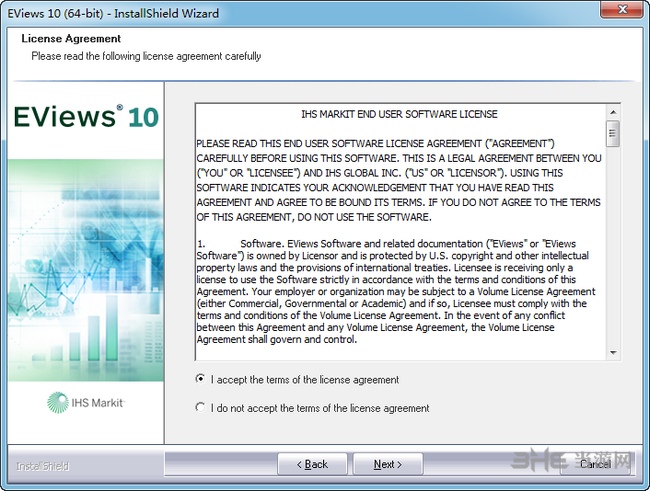650x491 pixels.
Task: Click the license scrollbar thumb
Action: (613, 134)
